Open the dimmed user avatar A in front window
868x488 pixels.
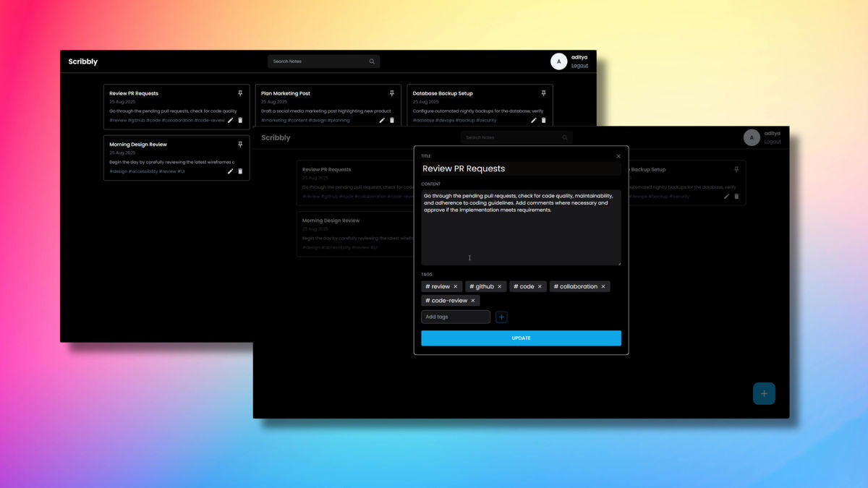coord(752,137)
